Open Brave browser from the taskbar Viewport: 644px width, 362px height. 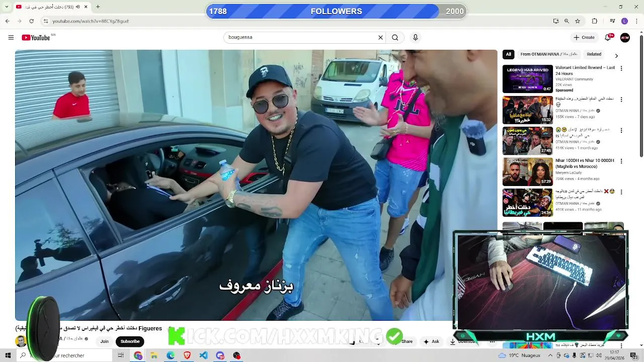(187, 355)
